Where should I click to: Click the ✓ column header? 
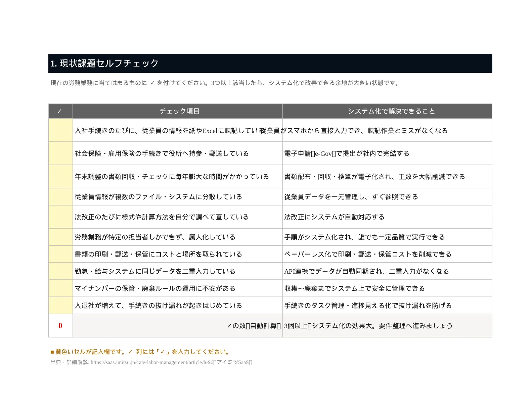[61, 111]
